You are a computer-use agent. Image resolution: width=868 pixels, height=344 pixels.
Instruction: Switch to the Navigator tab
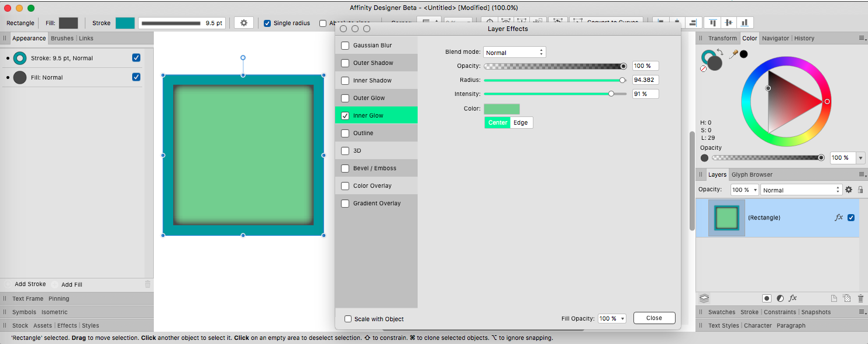(776, 38)
